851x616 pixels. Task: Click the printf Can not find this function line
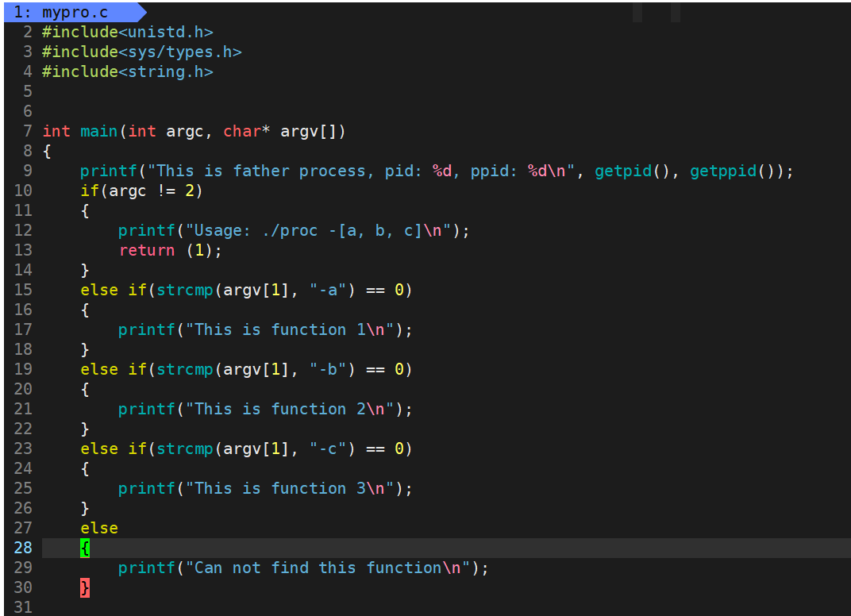[303, 568]
